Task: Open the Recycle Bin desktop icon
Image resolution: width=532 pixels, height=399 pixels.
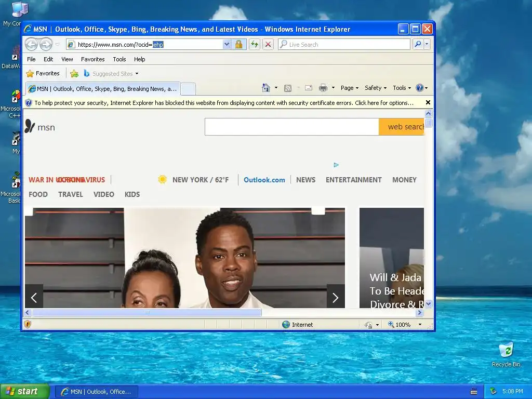Action: [x=506, y=355]
